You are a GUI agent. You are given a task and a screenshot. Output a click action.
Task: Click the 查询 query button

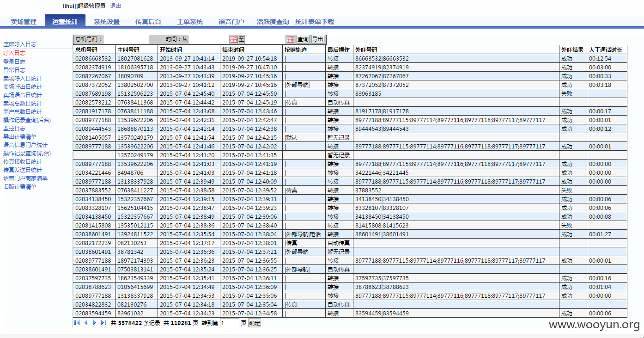pos(303,39)
